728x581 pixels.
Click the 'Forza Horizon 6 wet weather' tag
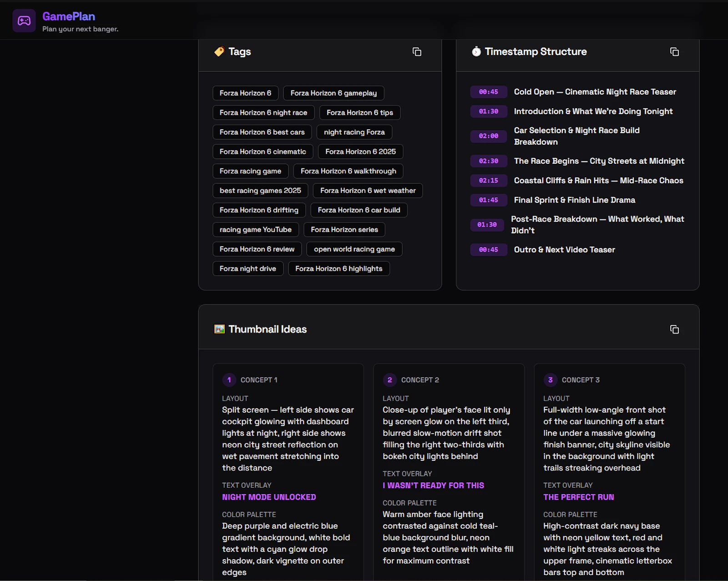click(x=368, y=191)
